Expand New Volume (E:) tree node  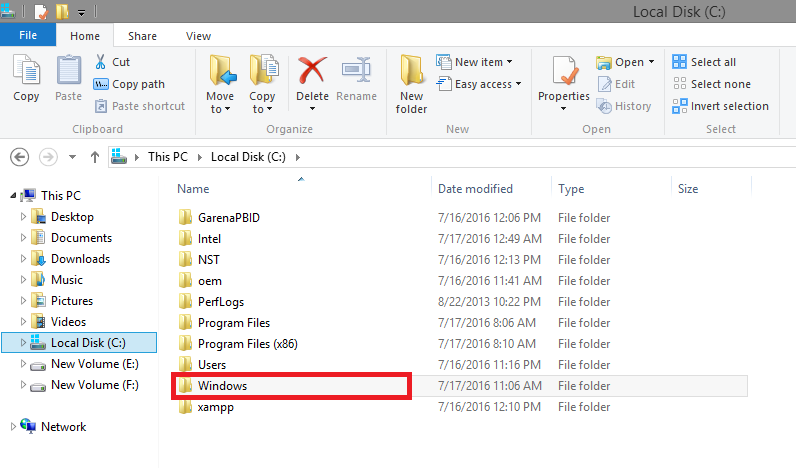[x=23, y=364]
